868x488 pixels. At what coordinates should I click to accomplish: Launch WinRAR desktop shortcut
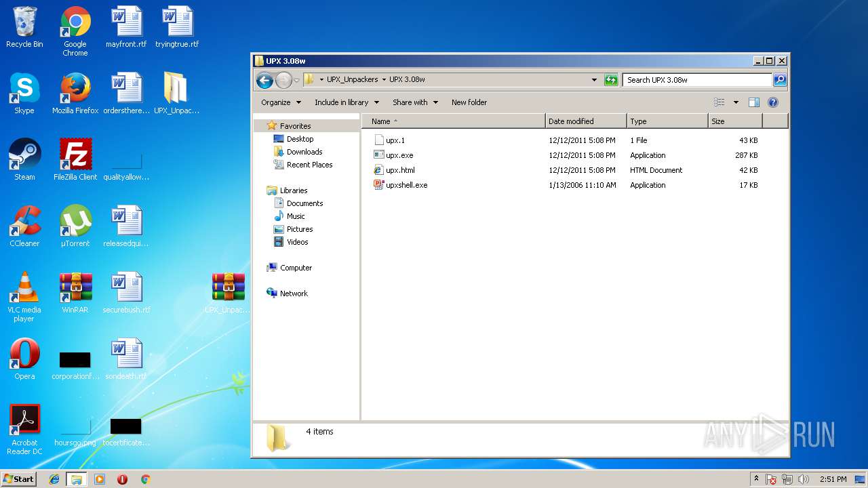click(75, 293)
